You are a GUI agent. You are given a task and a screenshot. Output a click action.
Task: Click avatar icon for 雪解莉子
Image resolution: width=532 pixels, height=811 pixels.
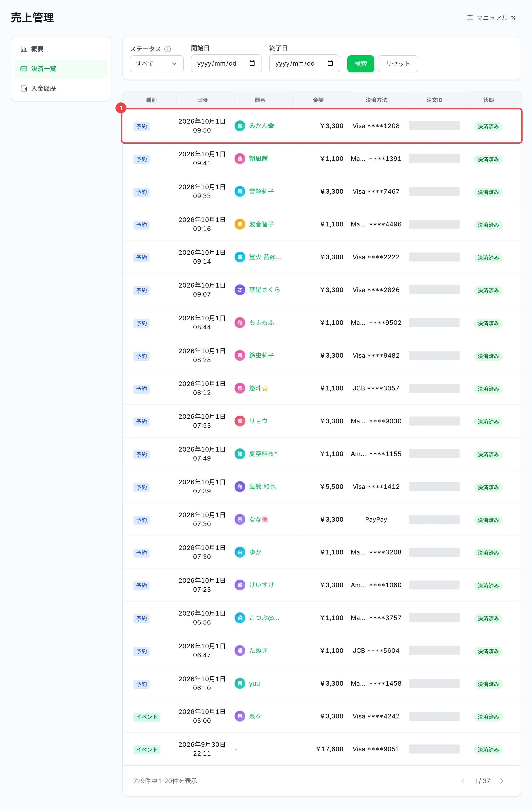[x=239, y=191]
